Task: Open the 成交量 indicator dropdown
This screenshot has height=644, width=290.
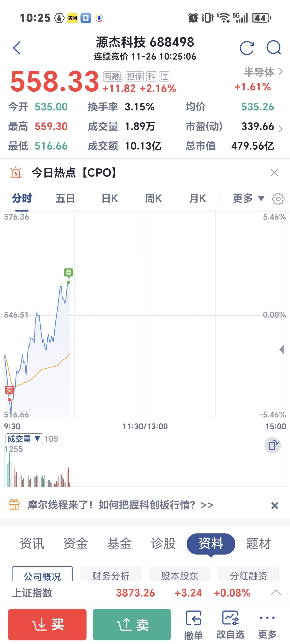Action: (24, 439)
